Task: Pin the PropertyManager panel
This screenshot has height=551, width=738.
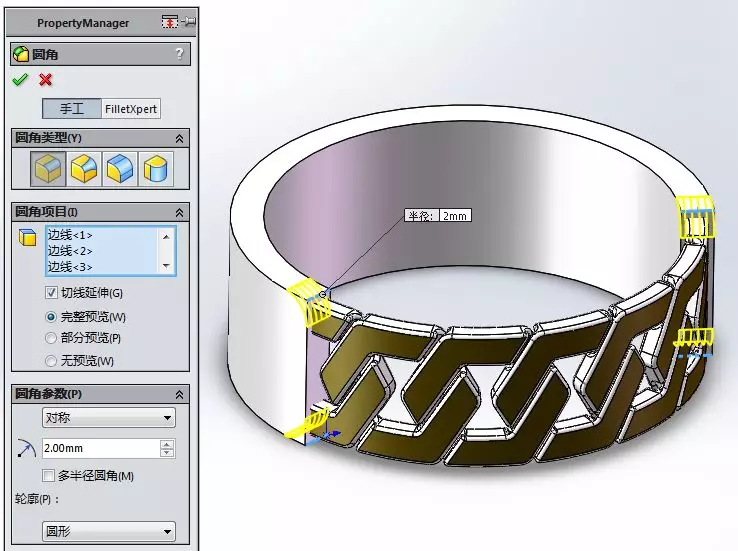Action: point(189,22)
